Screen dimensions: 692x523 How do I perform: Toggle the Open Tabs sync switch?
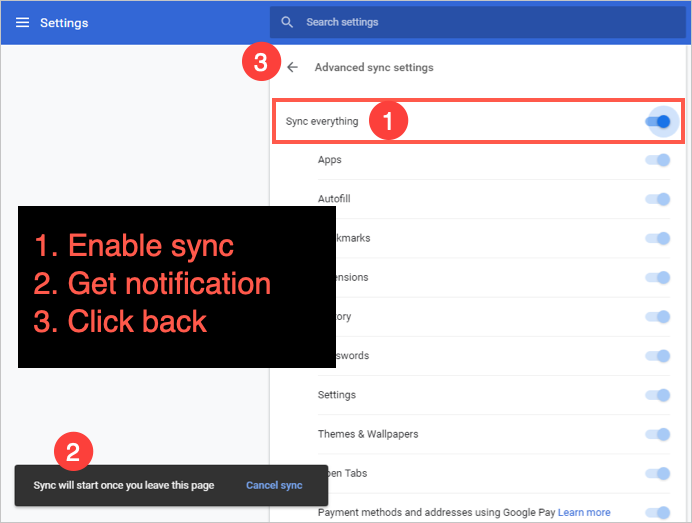tap(658, 473)
